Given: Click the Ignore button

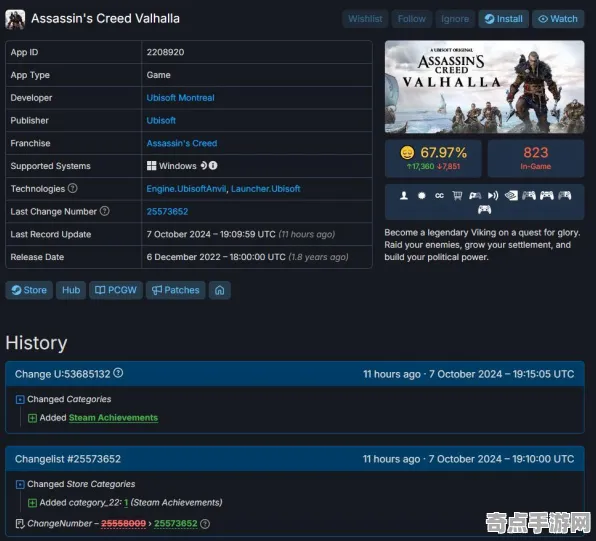Looking at the screenshot, I should click(x=455, y=19).
